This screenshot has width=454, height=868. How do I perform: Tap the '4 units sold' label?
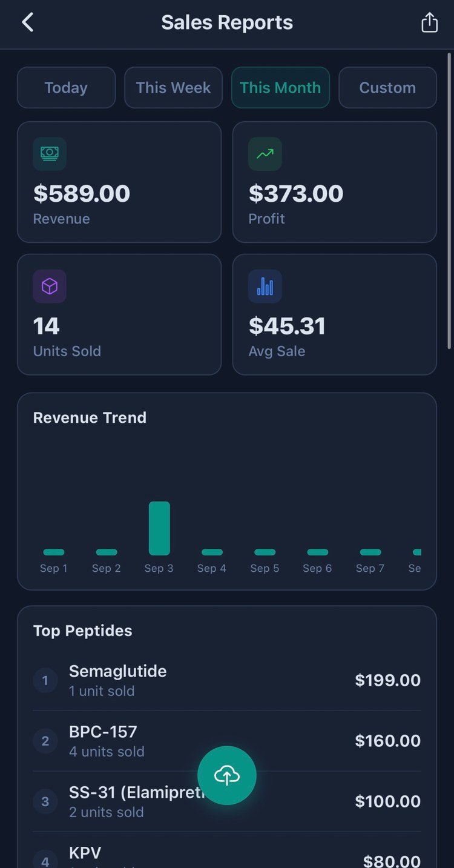pos(107,752)
